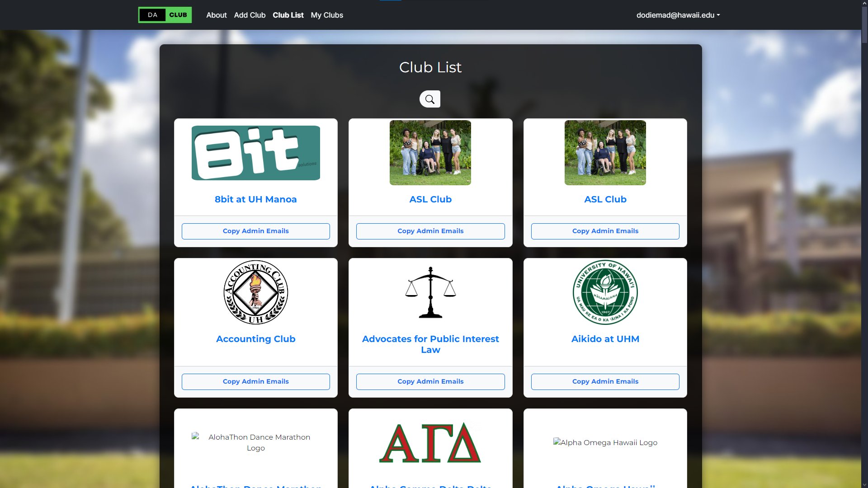
Task: Open the Aikido at UHM club page
Action: (x=605, y=339)
